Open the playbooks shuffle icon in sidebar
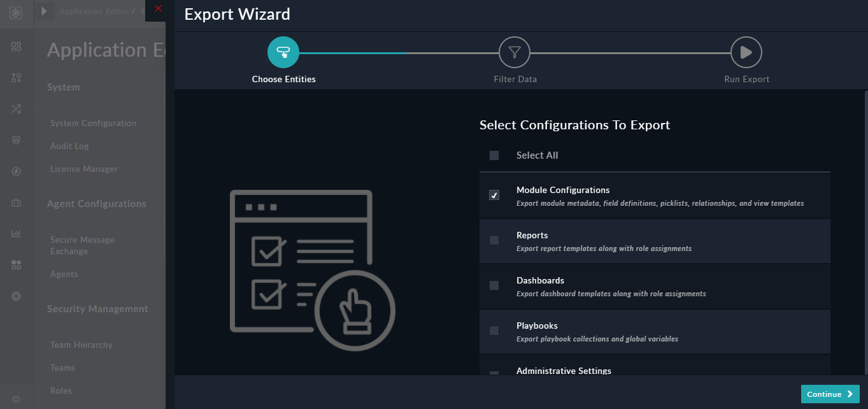Image resolution: width=868 pixels, height=409 pixels. click(x=16, y=109)
